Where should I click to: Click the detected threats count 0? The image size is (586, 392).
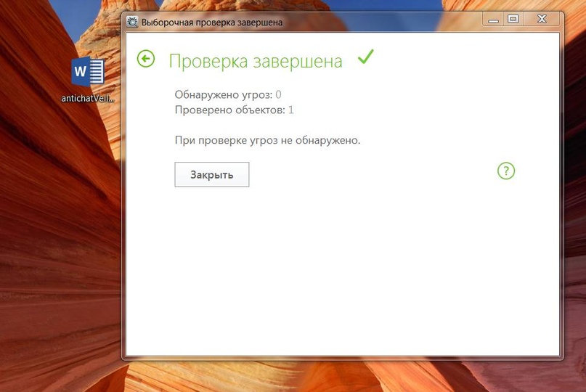(278, 94)
